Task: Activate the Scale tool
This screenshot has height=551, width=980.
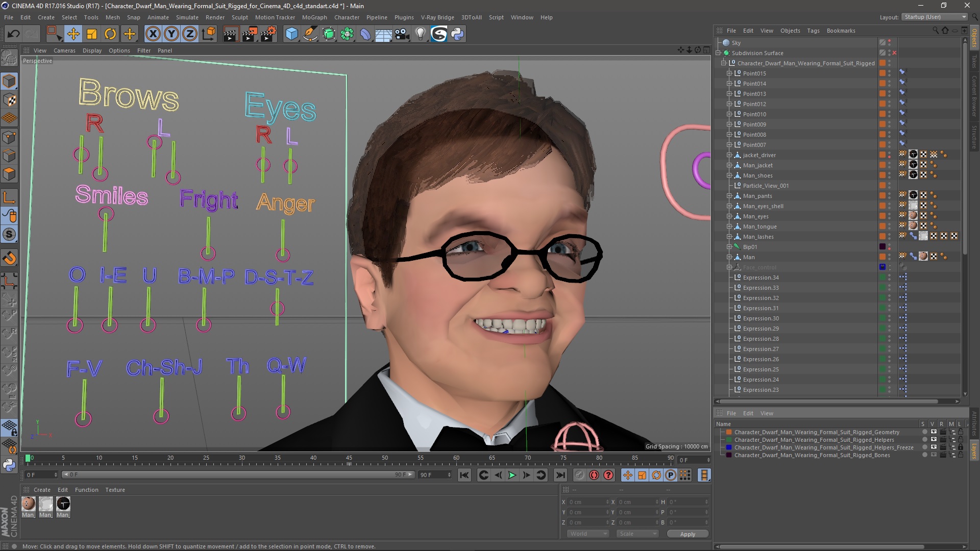Action: [x=92, y=34]
